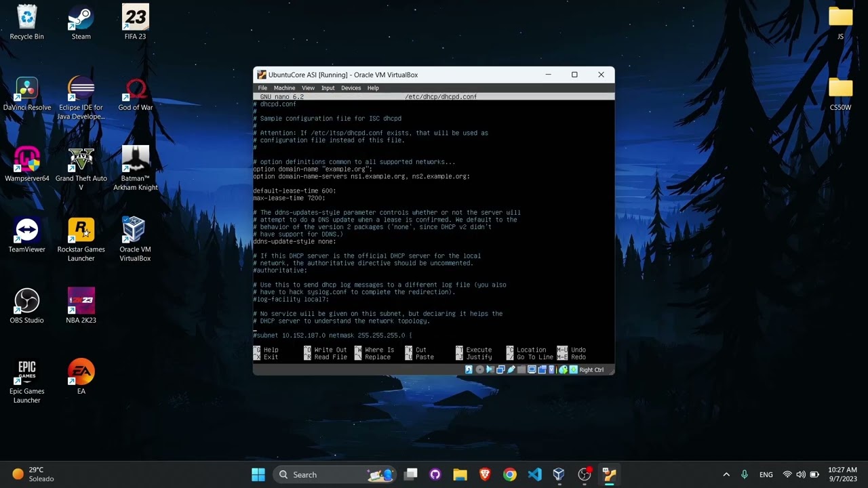Click the audio icon in VirtualBox status bar
The image size is (868, 488).
(490, 369)
